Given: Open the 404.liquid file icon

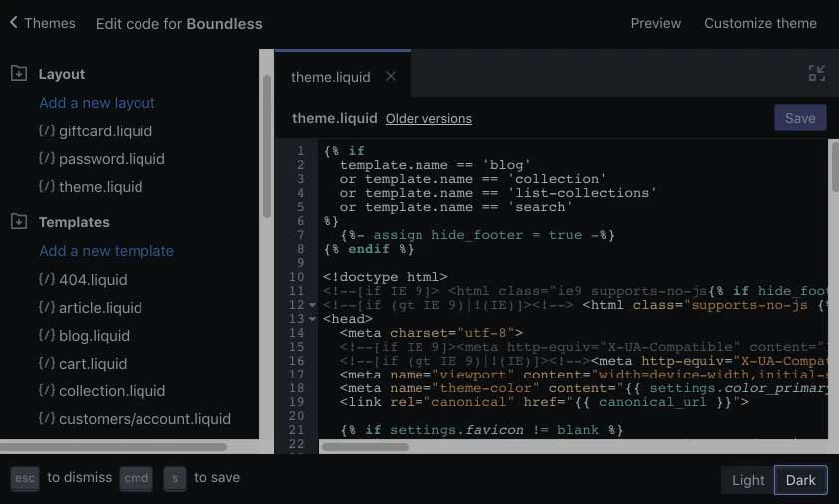Looking at the screenshot, I should coord(47,279).
